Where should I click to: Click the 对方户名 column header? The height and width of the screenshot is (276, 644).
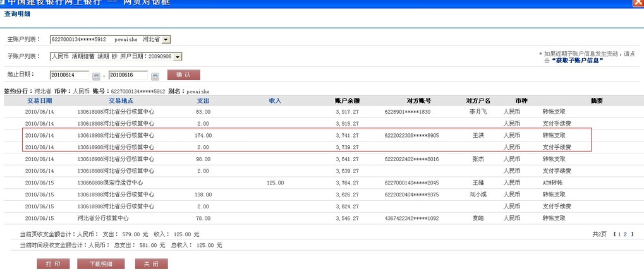tap(478, 100)
